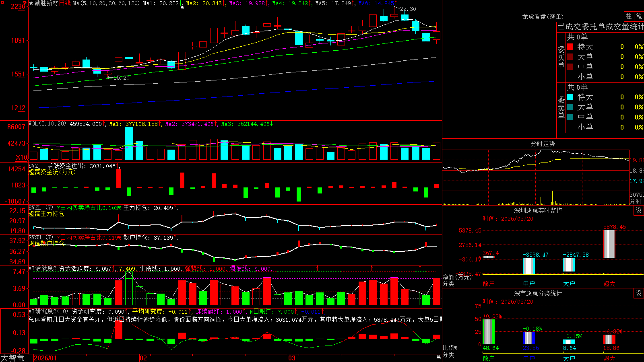This screenshot has height=362, width=644.
Task: Click the 深市超赢分类统计 panel title
Action: (538, 293)
